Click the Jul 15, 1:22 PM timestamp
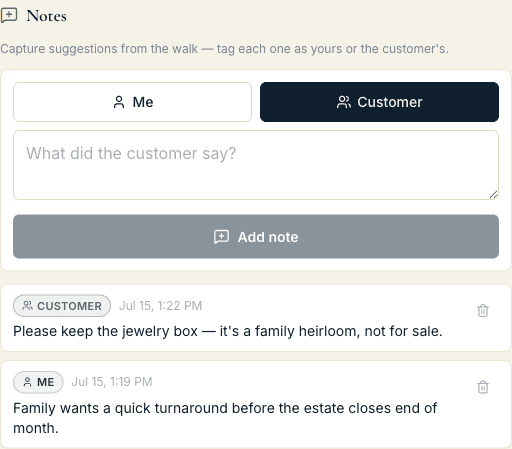The width and height of the screenshot is (512, 449). (160, 306)
